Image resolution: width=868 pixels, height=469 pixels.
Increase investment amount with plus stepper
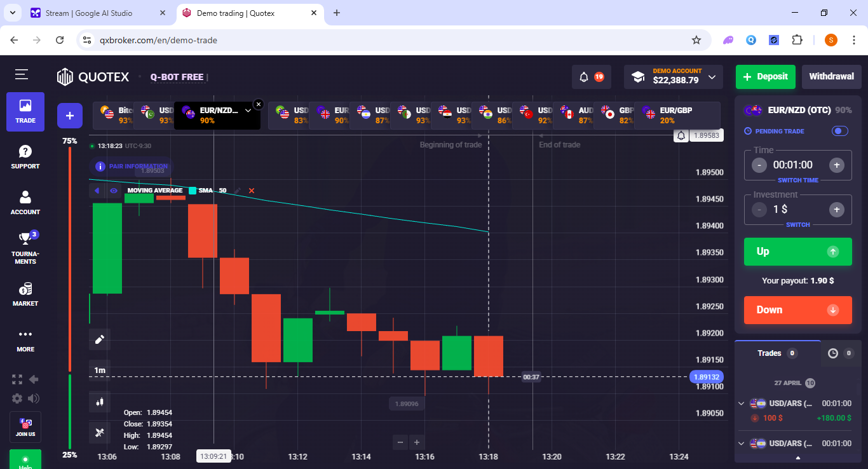837,209
